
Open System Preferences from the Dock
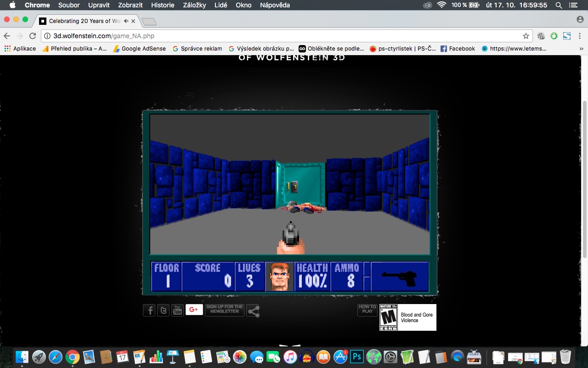point(390,356)
